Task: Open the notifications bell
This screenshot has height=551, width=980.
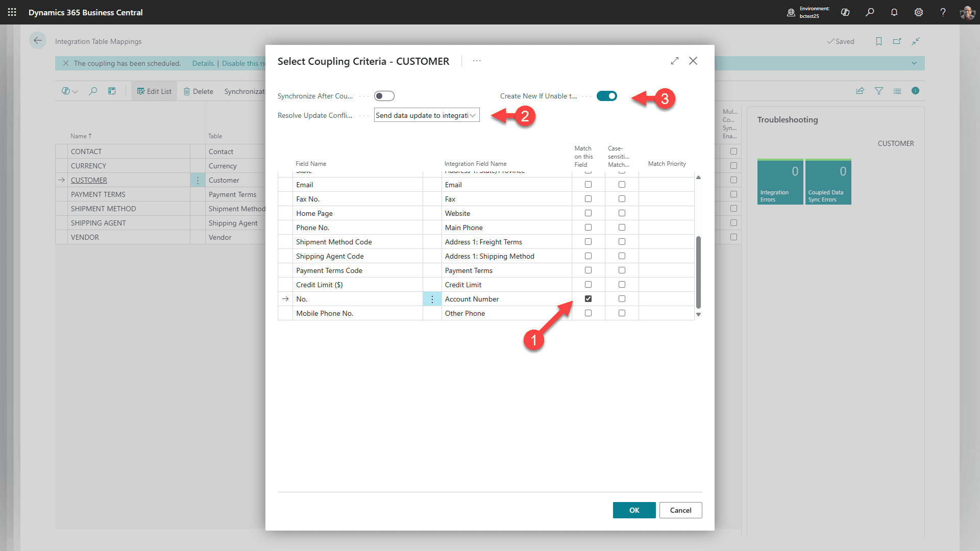Action: (894, 12)
